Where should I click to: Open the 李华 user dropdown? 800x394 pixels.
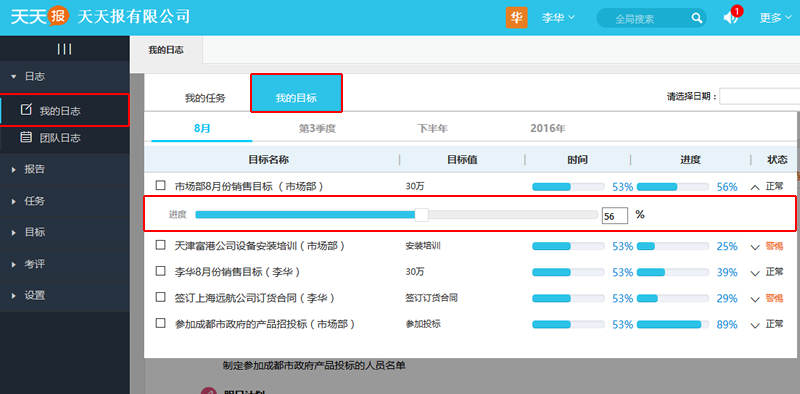558,18
